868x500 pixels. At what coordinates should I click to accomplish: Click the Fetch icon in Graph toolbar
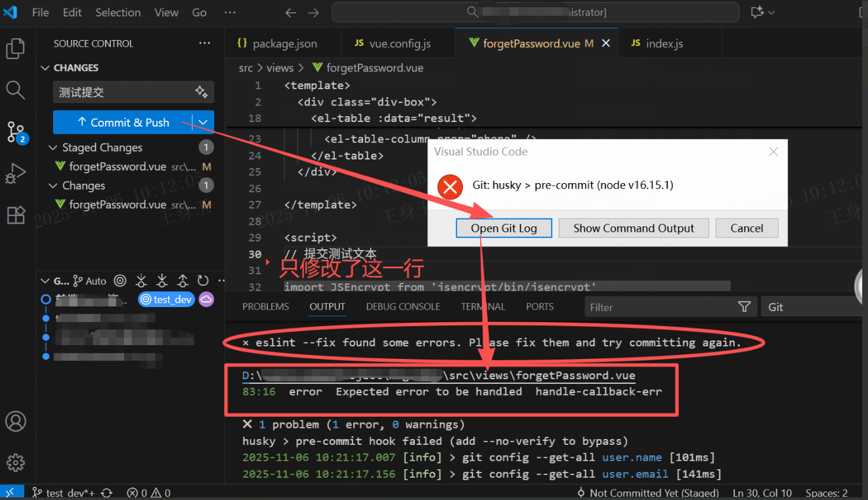[x=141, y=281]
